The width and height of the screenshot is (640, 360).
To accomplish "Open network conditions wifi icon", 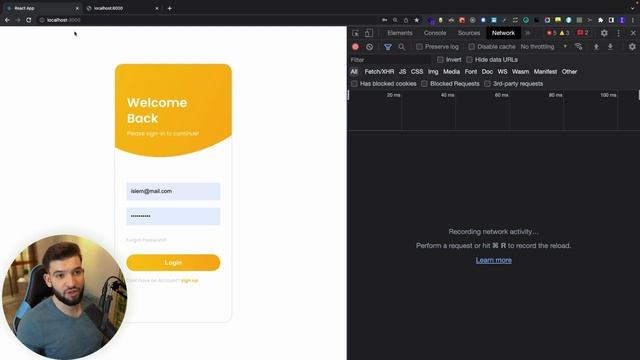I will (578, 47).
